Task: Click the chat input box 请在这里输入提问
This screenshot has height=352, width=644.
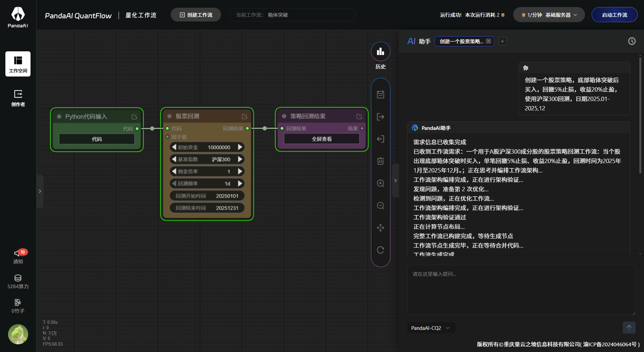Action: (x=521, y=290)
